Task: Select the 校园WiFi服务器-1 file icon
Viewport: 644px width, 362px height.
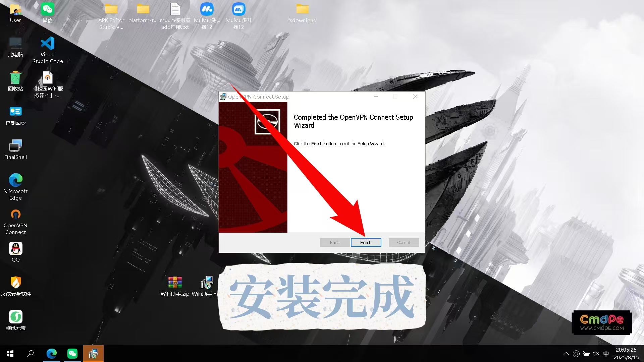Action: click(x=48, y=84)
